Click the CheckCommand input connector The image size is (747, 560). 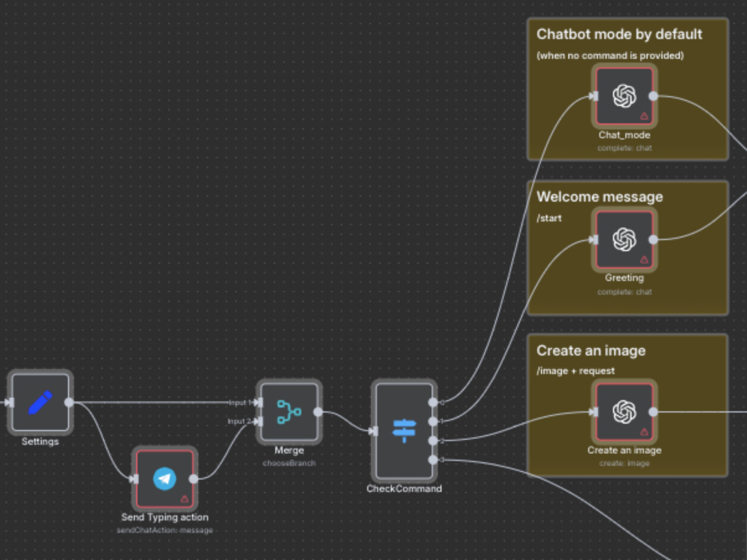(374, 431)
